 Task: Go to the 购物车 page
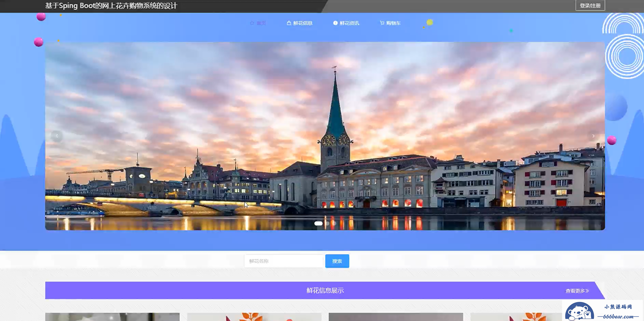tap(393, 23)
